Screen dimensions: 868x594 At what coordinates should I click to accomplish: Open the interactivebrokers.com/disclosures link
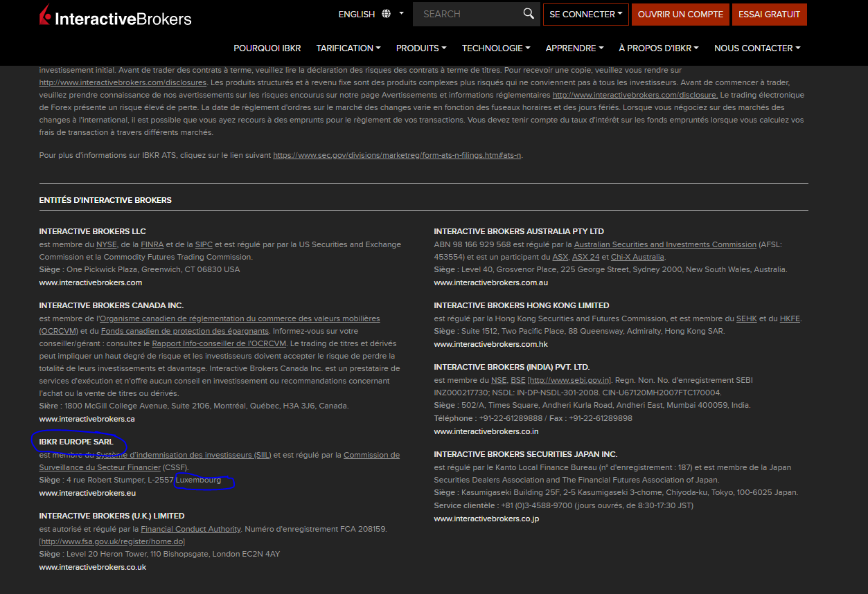pos(123,82)
